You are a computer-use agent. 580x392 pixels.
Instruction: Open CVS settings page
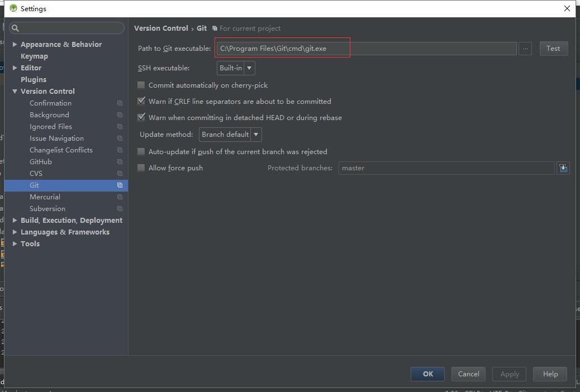tap(36, 174)
